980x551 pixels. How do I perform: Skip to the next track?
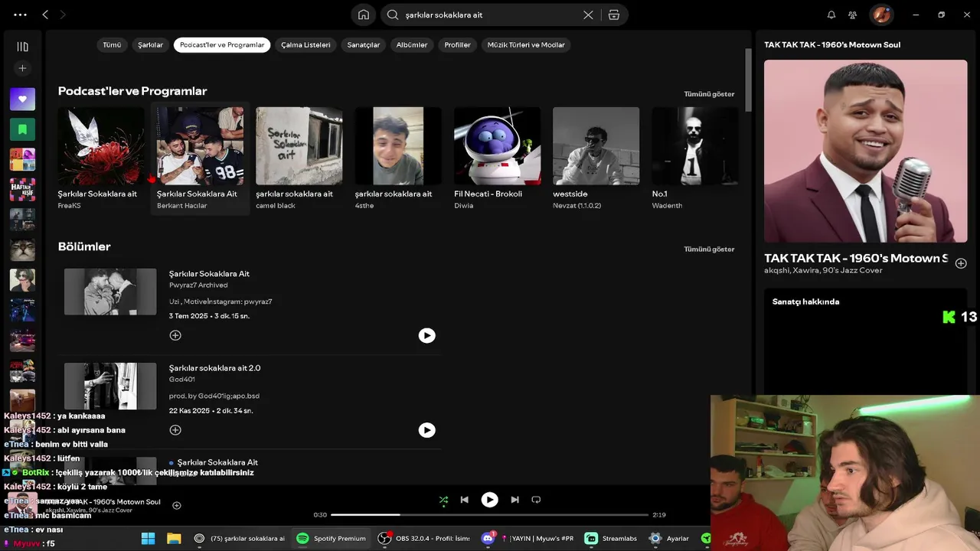[514, 500]
